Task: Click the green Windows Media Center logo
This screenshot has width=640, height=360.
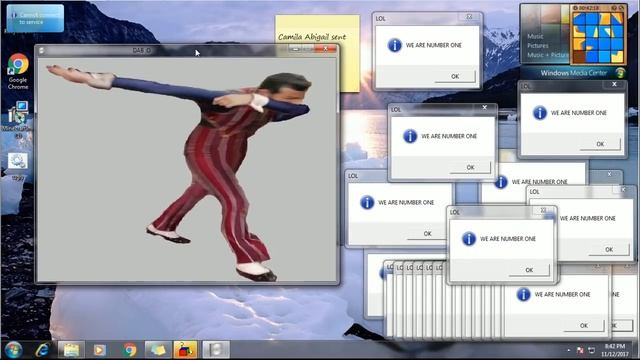Action: (x=620, y=73)
